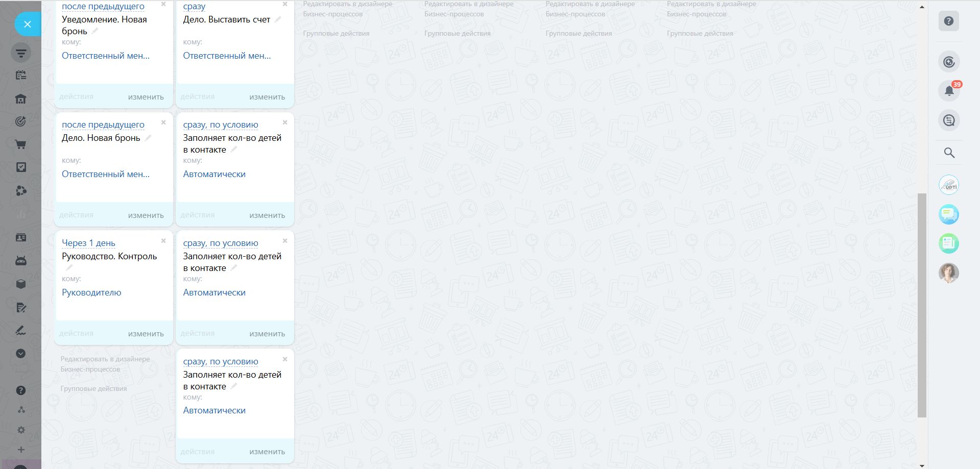This screenshot has width=980, height=469.
Task: Remove the 'Уведомление. Новая бронь' robot card
Action: [x=163, y=4]
